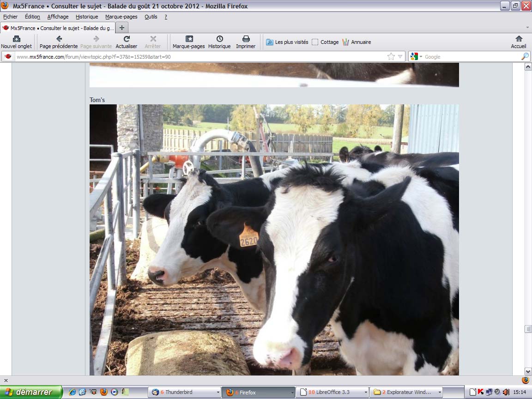Image resolution: width=532 pixels, height=399 pixels.
Task: Open the Historique menu in menu bar
Action: [87, 17]
